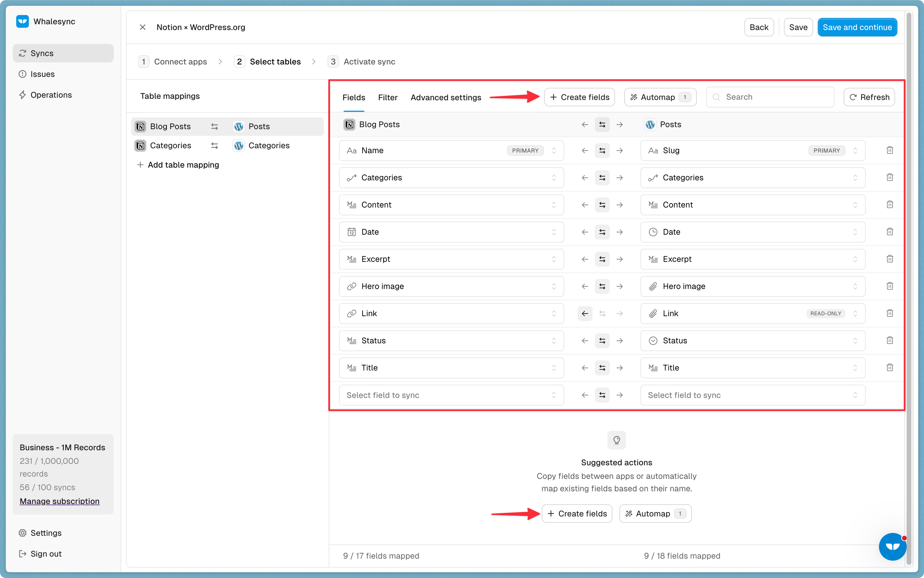Set Categories row to right-direction sync
This screenshot has width=924, height=578.
620,178
